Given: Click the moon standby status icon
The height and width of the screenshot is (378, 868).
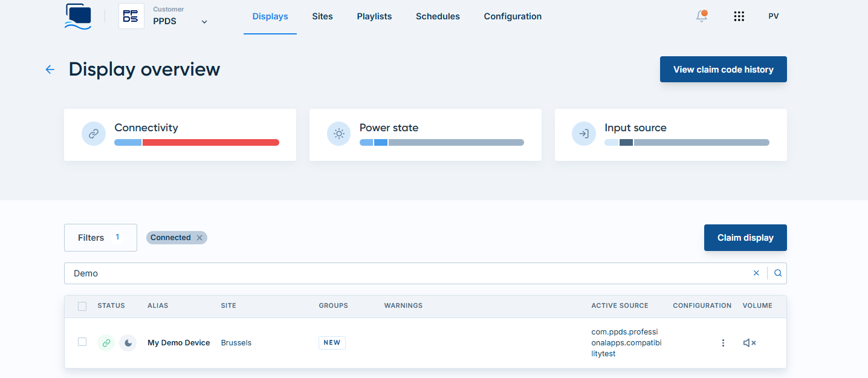Looking at the screenshot, I should tap(128, 343).
